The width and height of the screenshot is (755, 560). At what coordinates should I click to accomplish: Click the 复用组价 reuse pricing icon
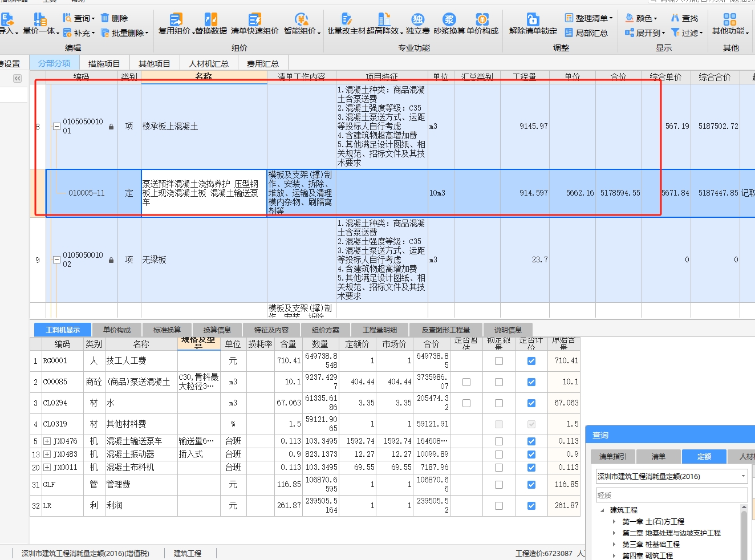[x=176, y=19]
